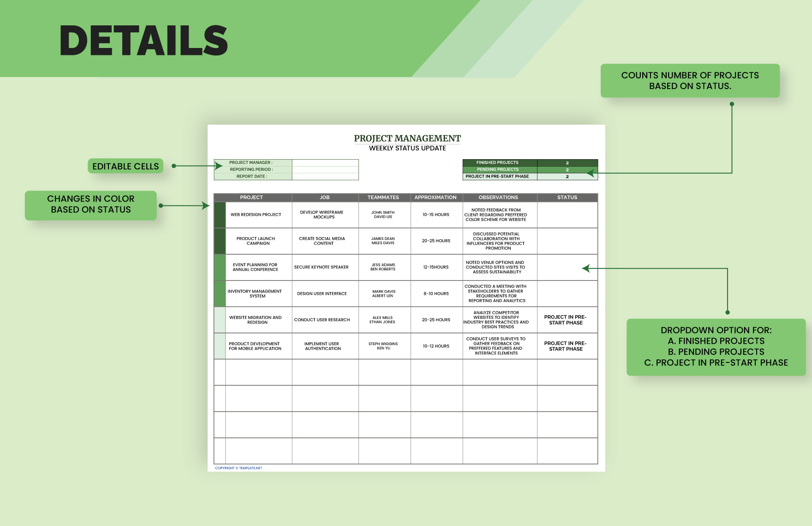Click the Secure Keynote Speaker cell
This screenshot has width=812, height=526.
coord(325,268)
